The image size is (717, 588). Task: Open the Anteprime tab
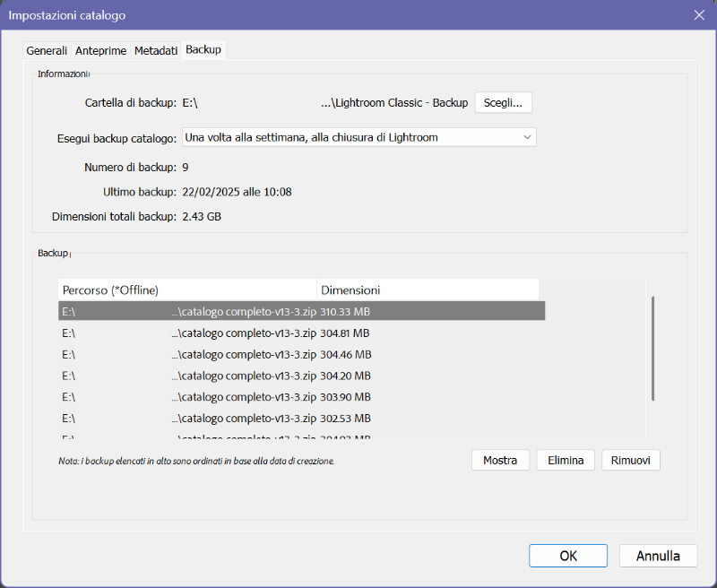[x=100, y=50]
